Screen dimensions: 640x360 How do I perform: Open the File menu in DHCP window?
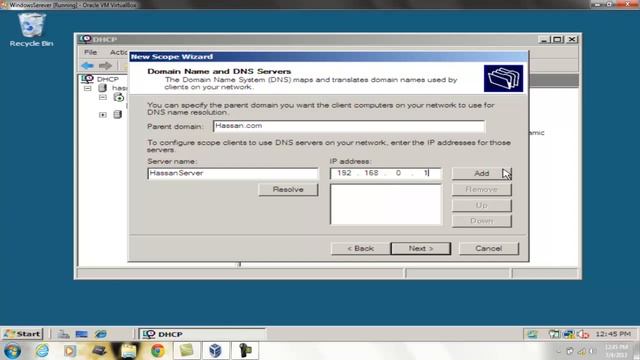pyautogui.click(x=90, y=52)
